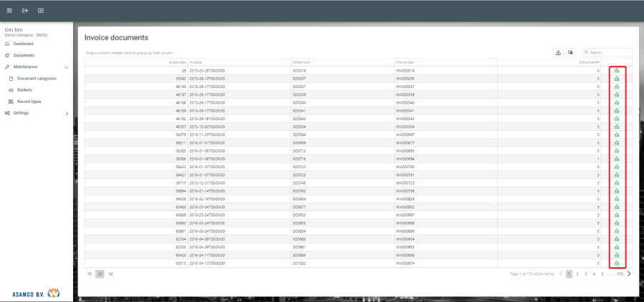Open Baskets under Maintenance
Screen dimensions: 644x302
(x=25, y=89)
